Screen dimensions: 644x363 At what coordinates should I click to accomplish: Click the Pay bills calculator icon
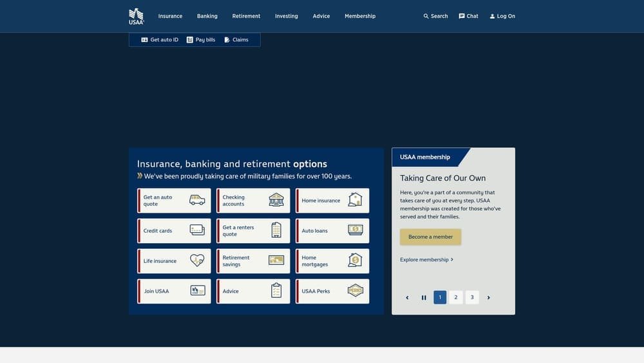(x=190, y=40)
